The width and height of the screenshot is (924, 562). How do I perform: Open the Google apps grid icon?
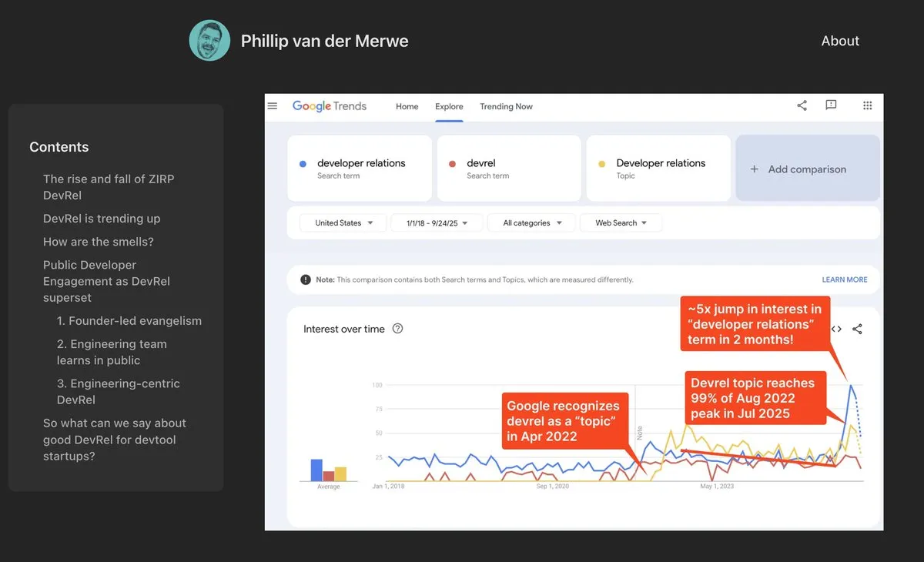pos(868,105)
